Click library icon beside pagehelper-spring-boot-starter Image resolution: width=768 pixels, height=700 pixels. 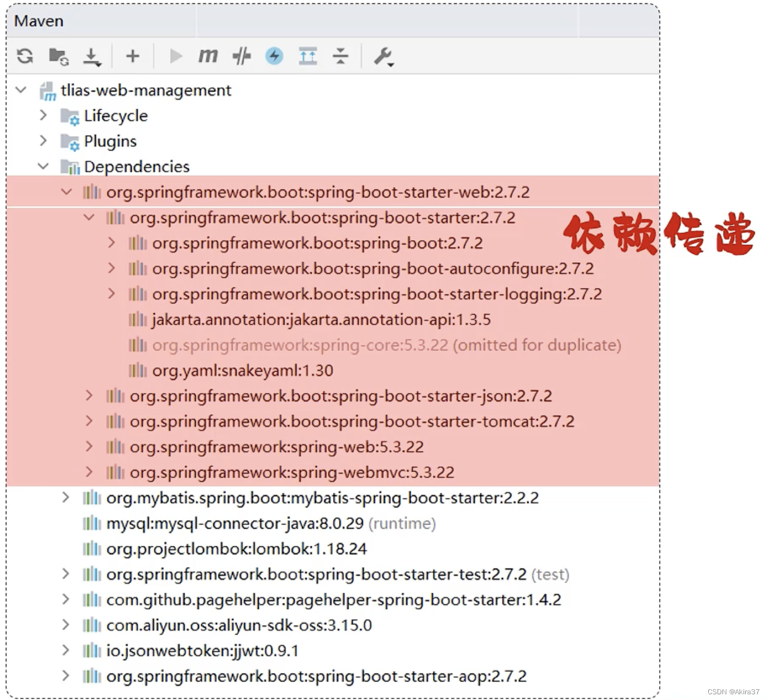[x=92, y=599]
